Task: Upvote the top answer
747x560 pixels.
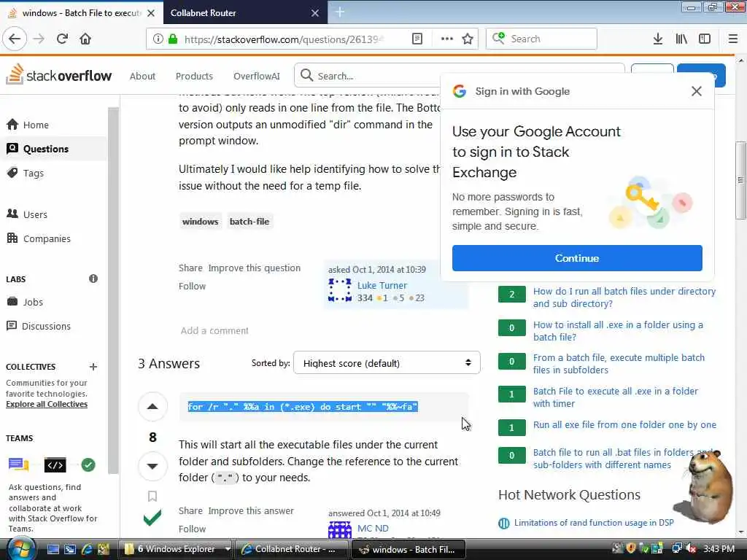Action: (152, 406)
